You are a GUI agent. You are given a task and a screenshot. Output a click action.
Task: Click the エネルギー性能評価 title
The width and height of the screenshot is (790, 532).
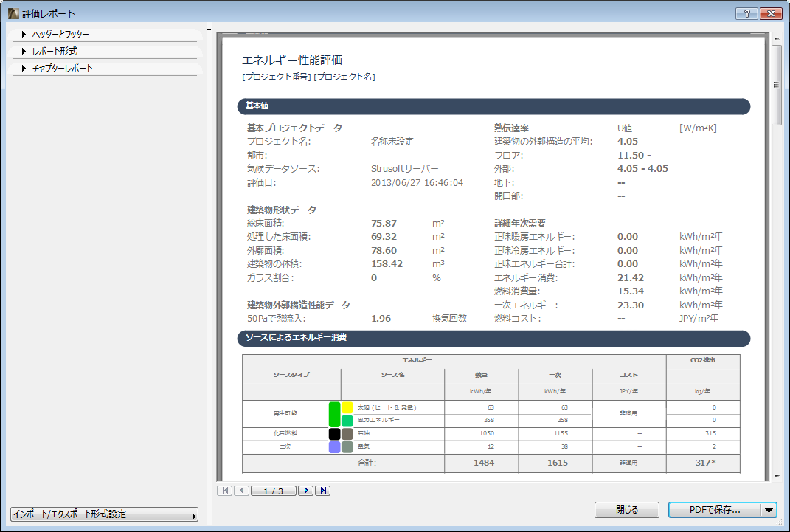(292, 60)
